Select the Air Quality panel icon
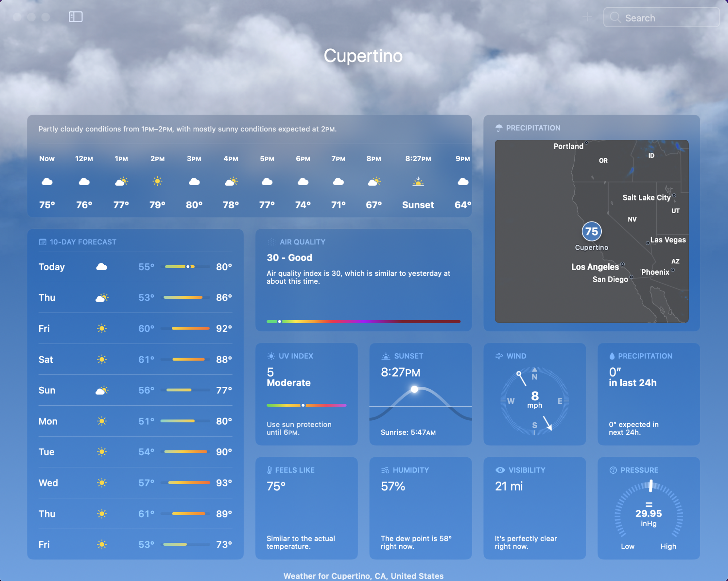728x581 pixels. pyautogui.click(x=271, y=242)
